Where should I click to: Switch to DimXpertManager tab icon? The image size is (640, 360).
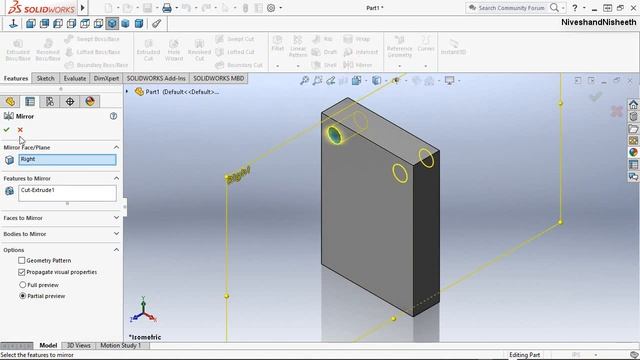pyautogui.click(x=70, y=102)
